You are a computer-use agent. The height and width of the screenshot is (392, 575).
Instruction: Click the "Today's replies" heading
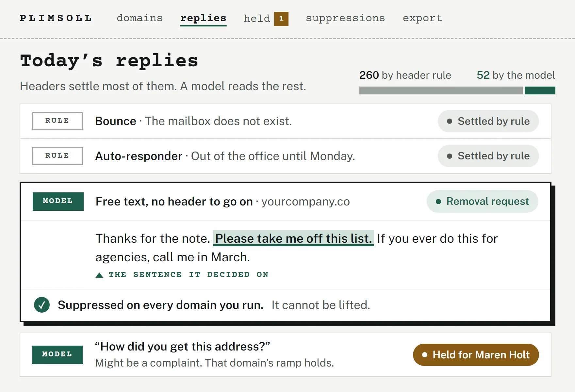[109, 61]
